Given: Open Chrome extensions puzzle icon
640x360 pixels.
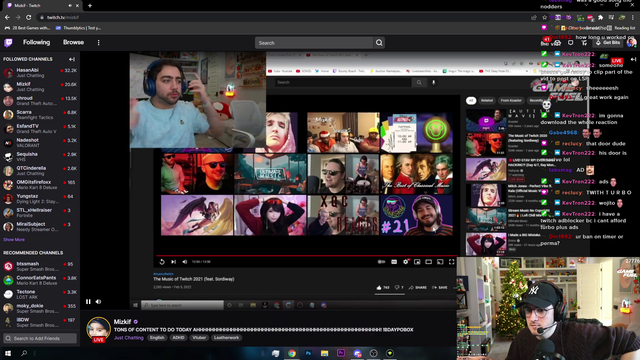Looking at the screenshot, I should tap(600, 18).
